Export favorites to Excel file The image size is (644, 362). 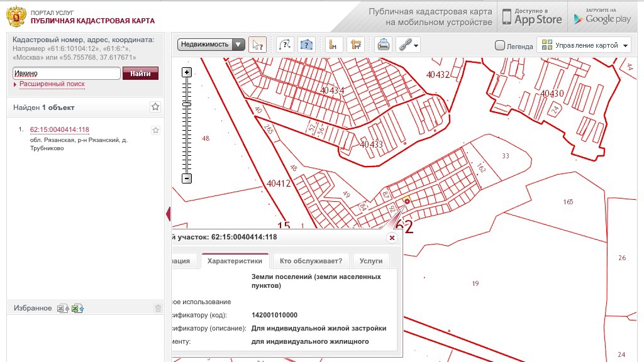(x=62, y=308)
